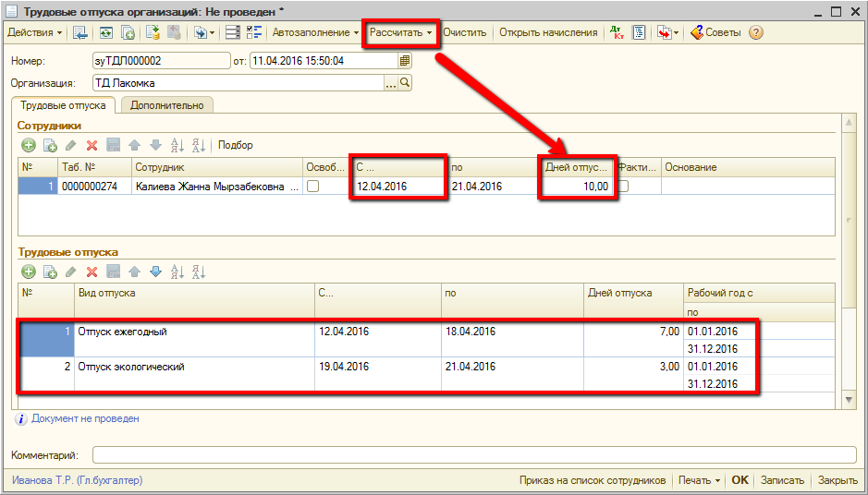Click the Очистить button
Image resolution: width=868 pixels, height=495 pixels.
464,32
